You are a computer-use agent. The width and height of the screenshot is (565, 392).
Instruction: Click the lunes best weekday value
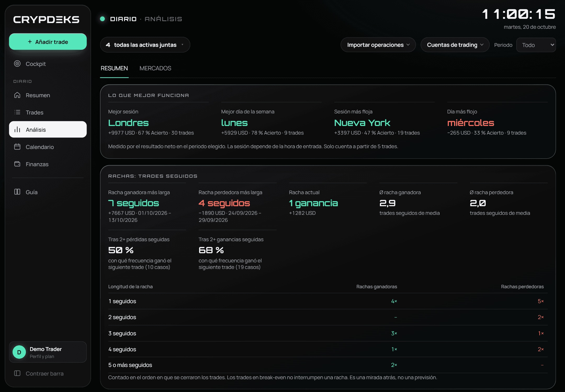click(x=234, y=123)
